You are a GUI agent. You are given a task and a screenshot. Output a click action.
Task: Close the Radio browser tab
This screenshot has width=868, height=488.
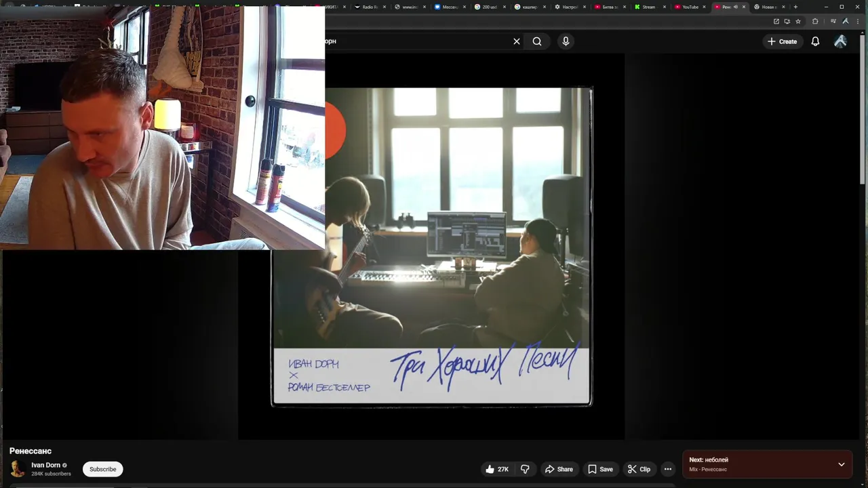(x=384, y=7)
